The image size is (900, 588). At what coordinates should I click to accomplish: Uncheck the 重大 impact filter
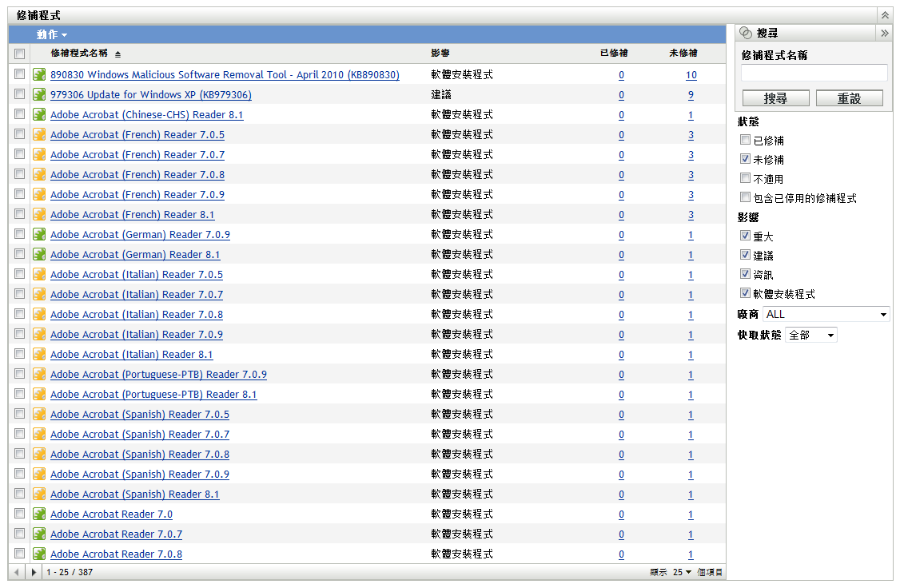[745, 235]
